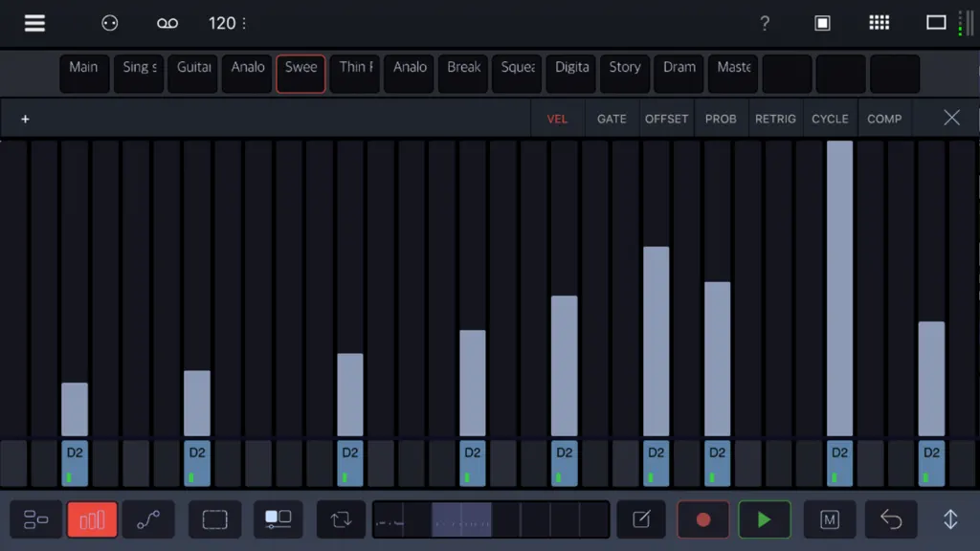
Task: Click the undo arrow icon
Action: [x=891, y=519]
